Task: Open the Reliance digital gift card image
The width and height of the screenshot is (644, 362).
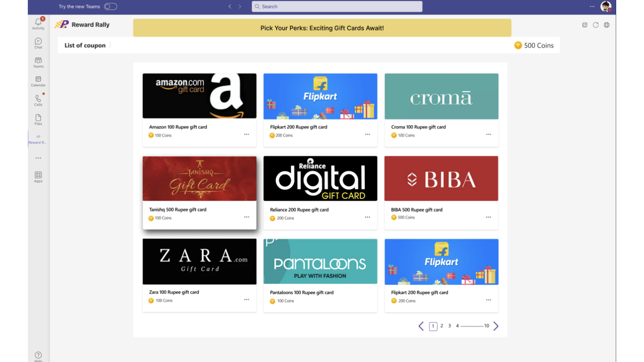Action: coord(320,179)
